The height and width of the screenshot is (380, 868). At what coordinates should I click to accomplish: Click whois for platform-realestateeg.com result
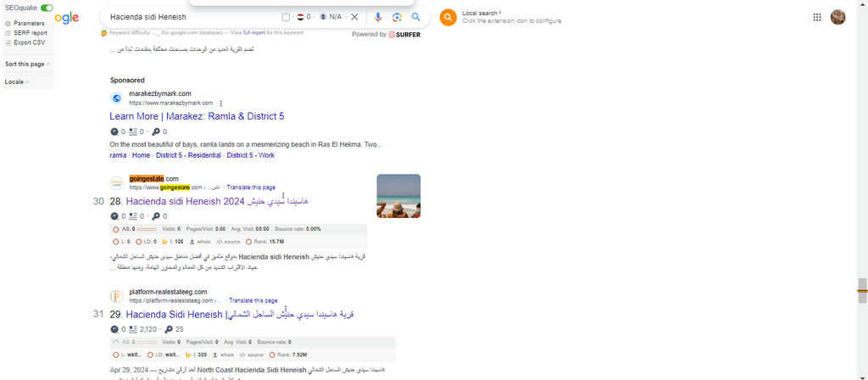227,354
